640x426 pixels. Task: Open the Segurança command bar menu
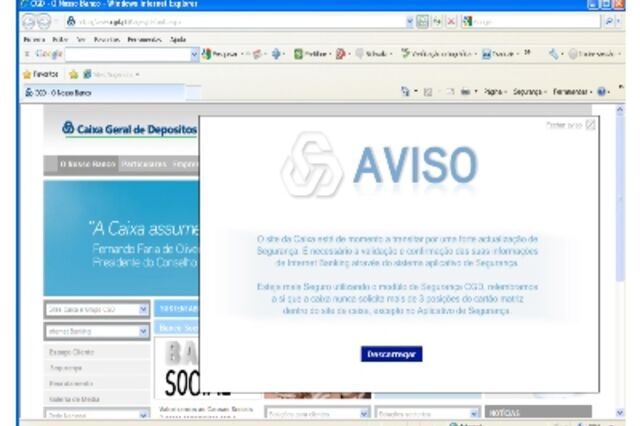pos(529,92)
